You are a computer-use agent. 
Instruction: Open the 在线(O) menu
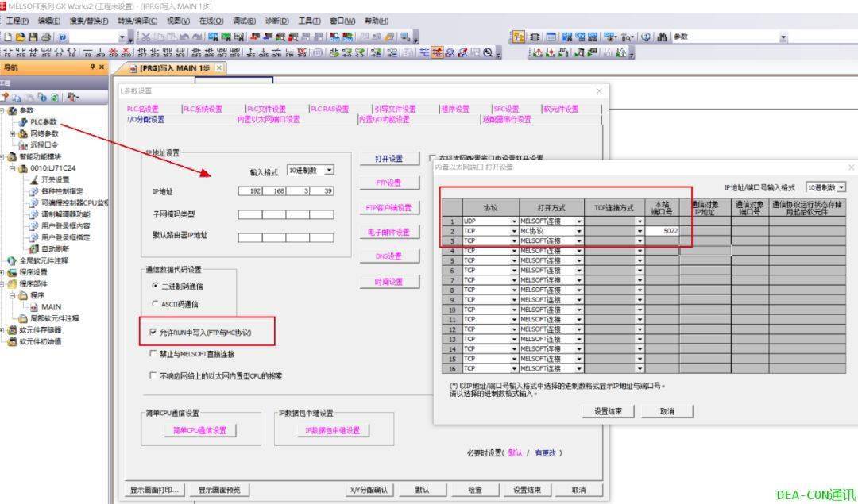[x=211, y=21]
